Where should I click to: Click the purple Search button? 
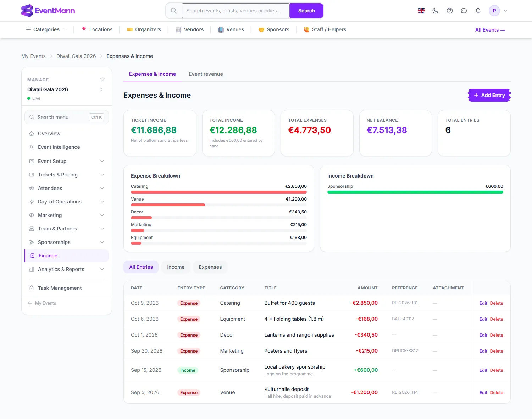pos(306,11)
